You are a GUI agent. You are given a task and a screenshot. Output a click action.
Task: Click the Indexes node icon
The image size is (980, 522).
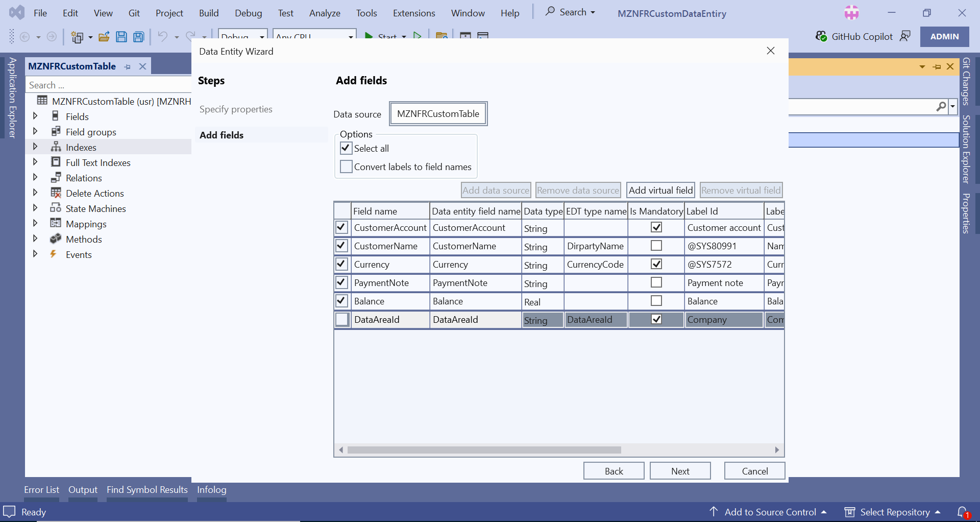point(56,147)
